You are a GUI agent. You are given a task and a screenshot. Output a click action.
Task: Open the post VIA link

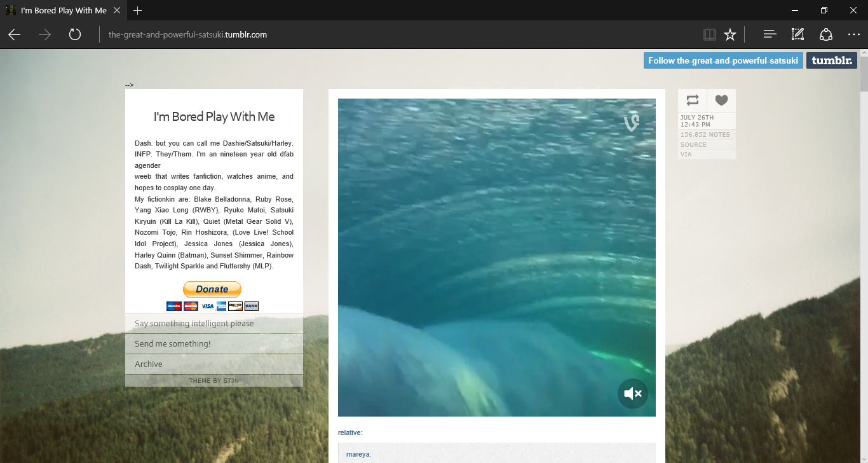click(x=686, y=155)
